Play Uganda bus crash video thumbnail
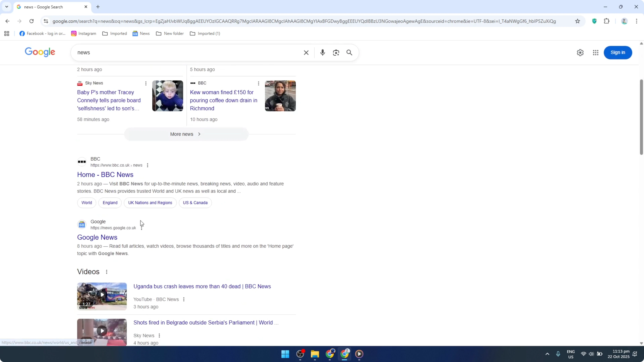The width and height of the screenshot is (644, 362). tap(102, 296)
